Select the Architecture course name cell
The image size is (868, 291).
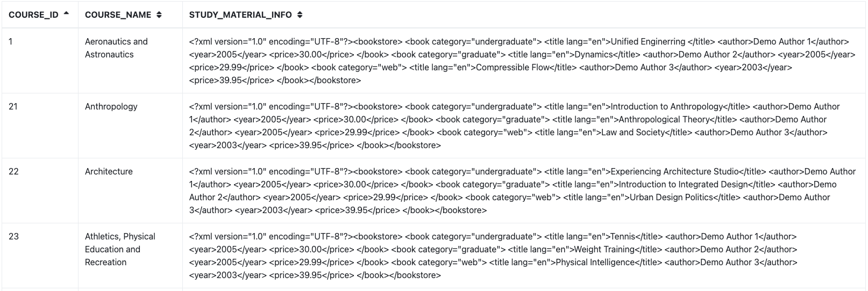(x=109, y=172)
